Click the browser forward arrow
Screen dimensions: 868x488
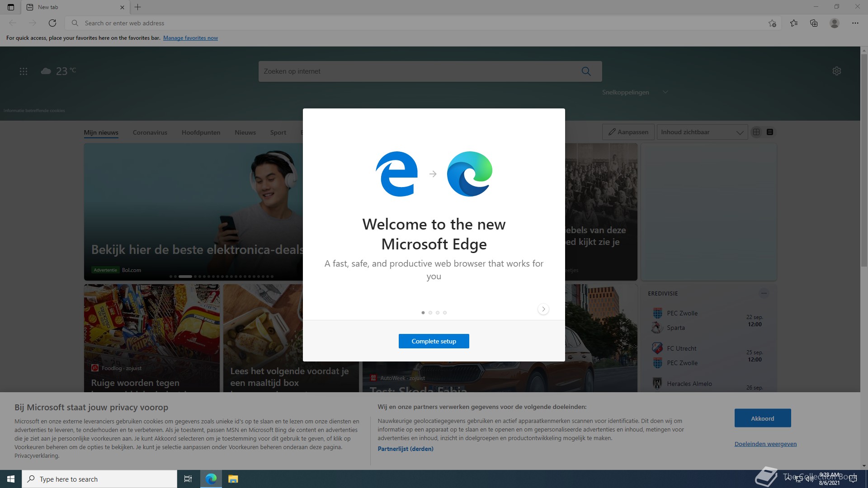[33, 23]
